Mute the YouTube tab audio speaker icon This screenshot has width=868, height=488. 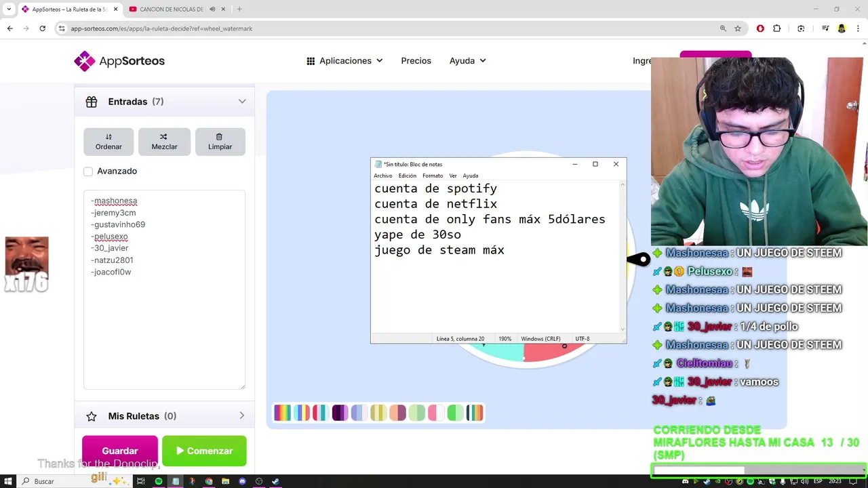[212, 9]
